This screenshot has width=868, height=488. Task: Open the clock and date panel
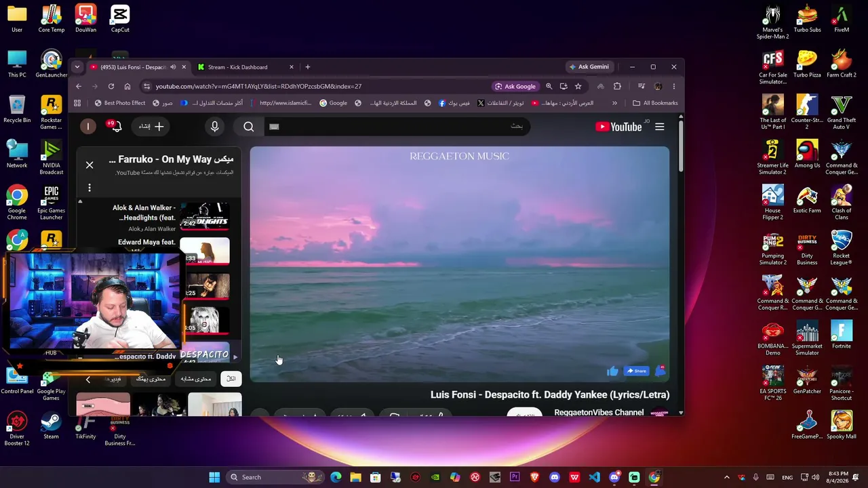[x=838, y=477]
